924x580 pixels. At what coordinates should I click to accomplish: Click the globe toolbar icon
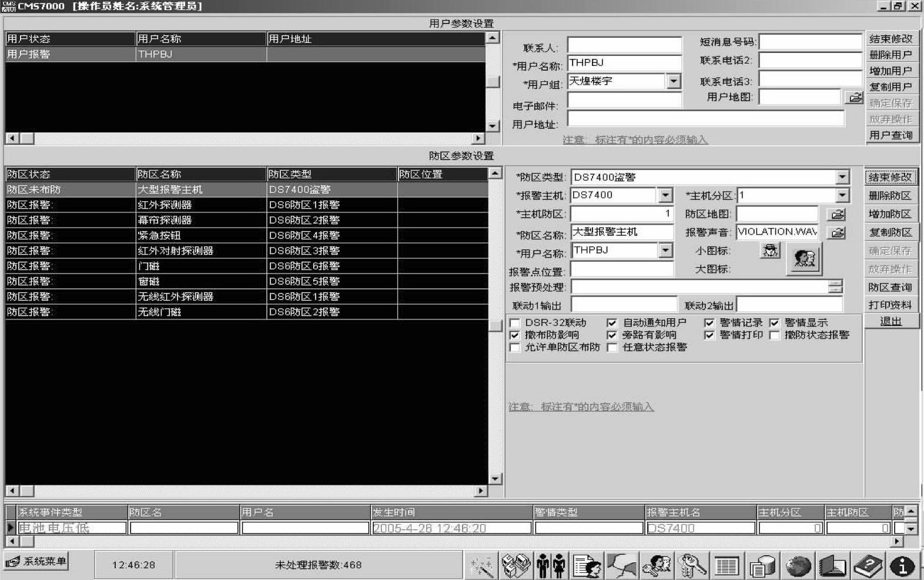[x=798, y=566]
